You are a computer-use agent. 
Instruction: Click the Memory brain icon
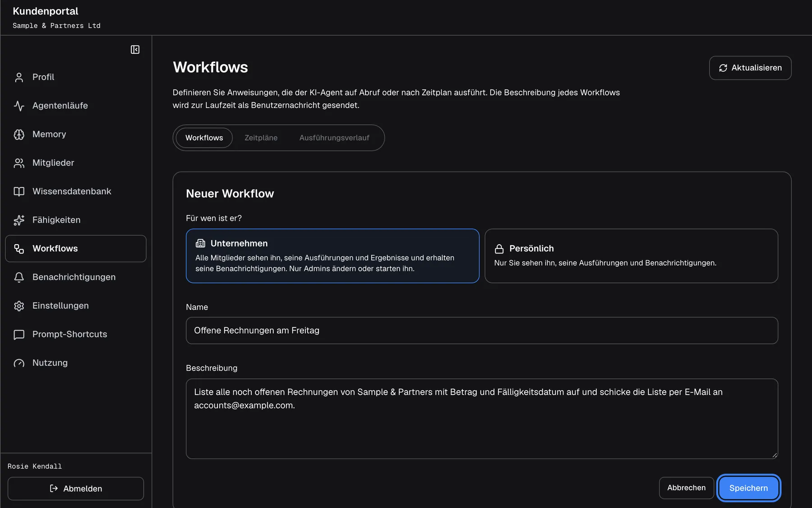[19, 135]
